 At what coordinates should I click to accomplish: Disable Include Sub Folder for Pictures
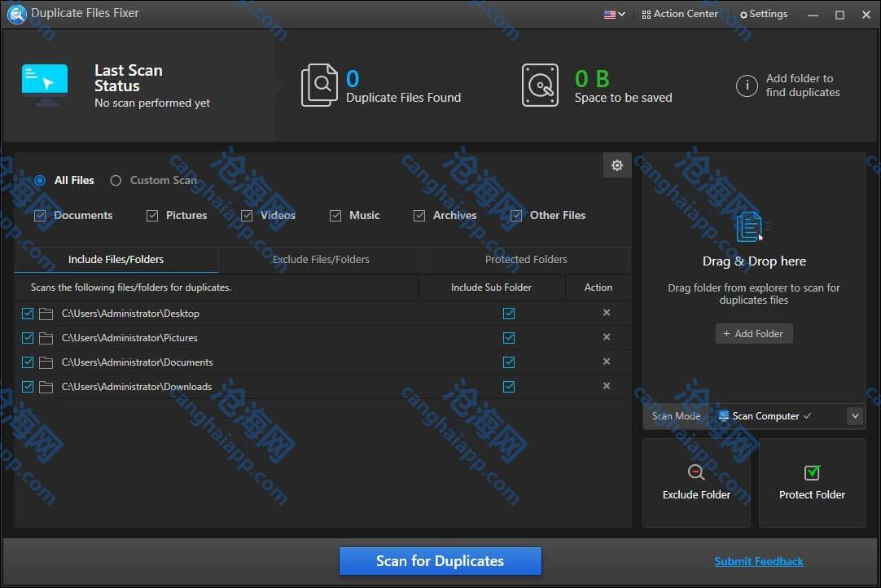pyautogui.click(x=509, y=338)
